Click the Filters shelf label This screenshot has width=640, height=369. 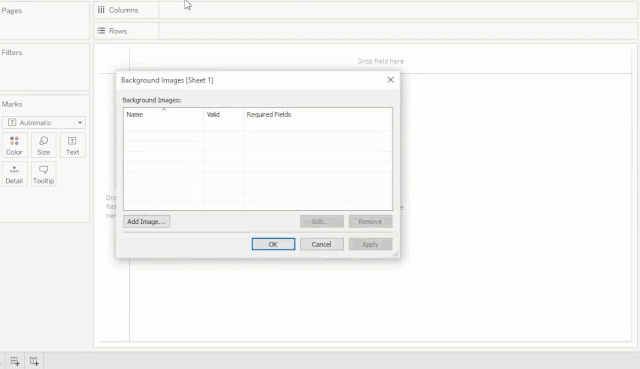pos(12,53)
